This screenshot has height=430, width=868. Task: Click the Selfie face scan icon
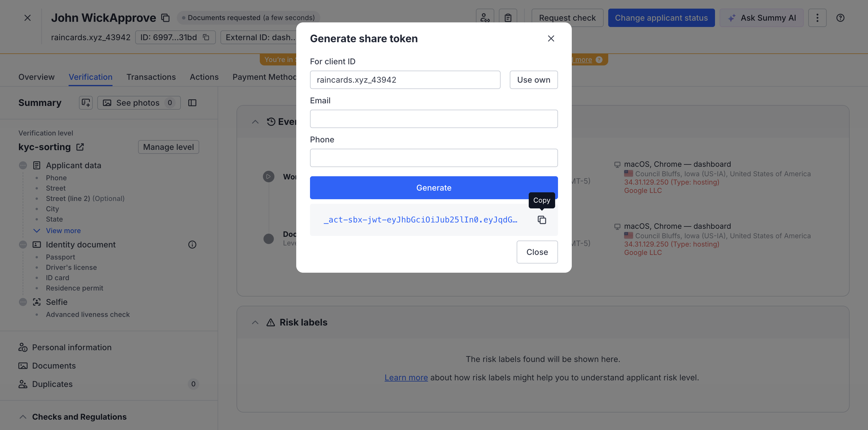click(36, 302)
